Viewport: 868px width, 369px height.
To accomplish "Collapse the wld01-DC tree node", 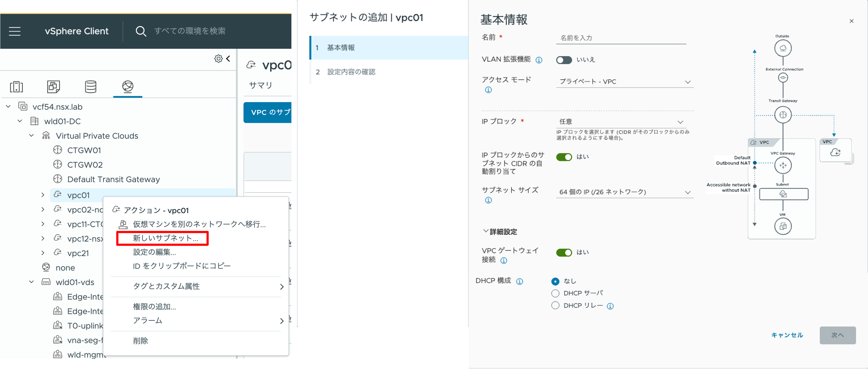I will pos(20,121).
